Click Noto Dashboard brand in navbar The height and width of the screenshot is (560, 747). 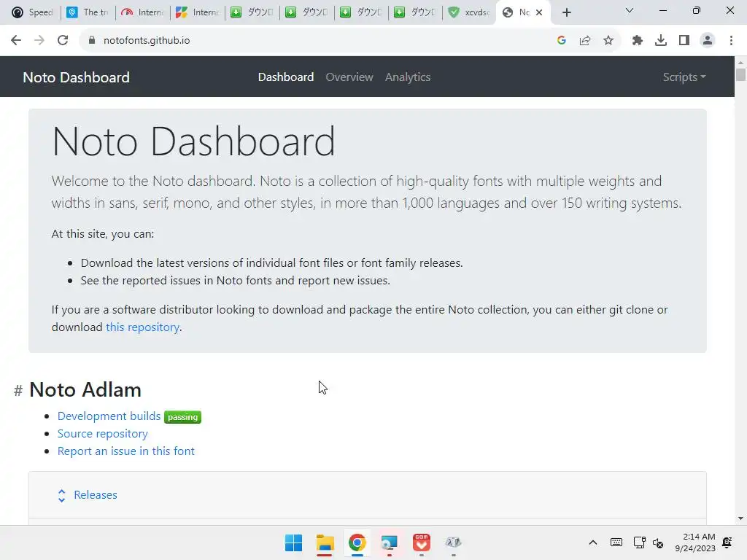point(76,77)
